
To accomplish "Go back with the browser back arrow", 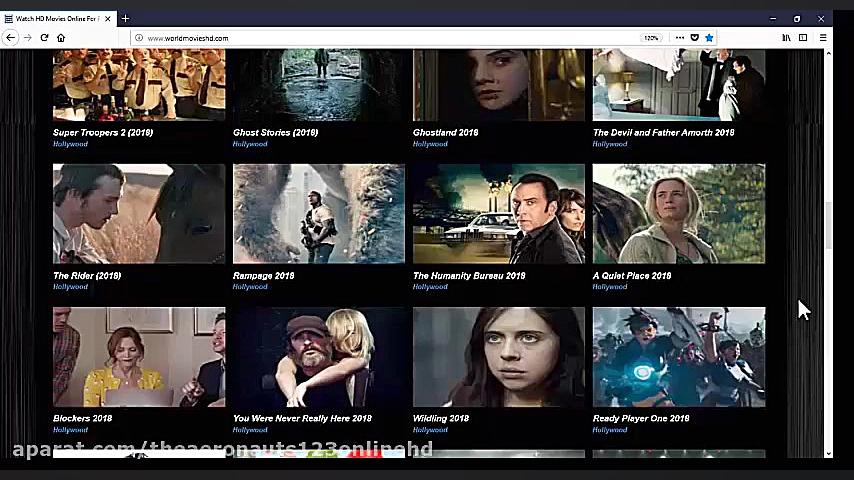I will (x=10, y=38).
